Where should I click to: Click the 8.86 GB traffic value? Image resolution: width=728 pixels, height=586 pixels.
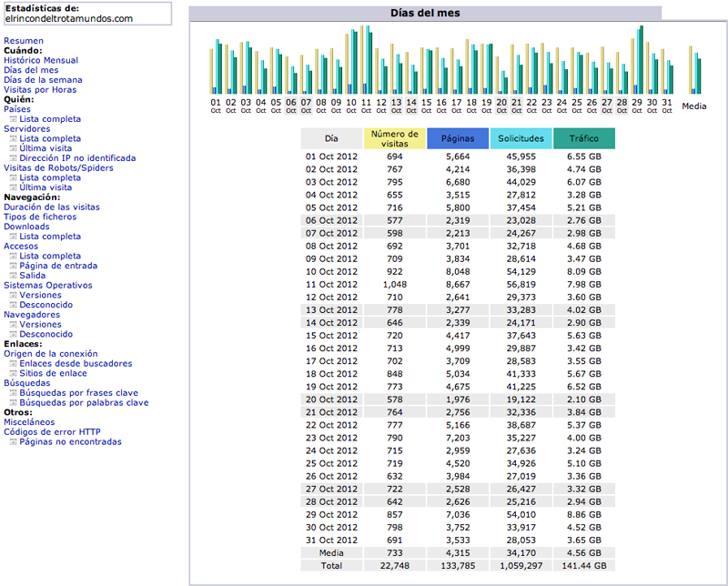584,515
